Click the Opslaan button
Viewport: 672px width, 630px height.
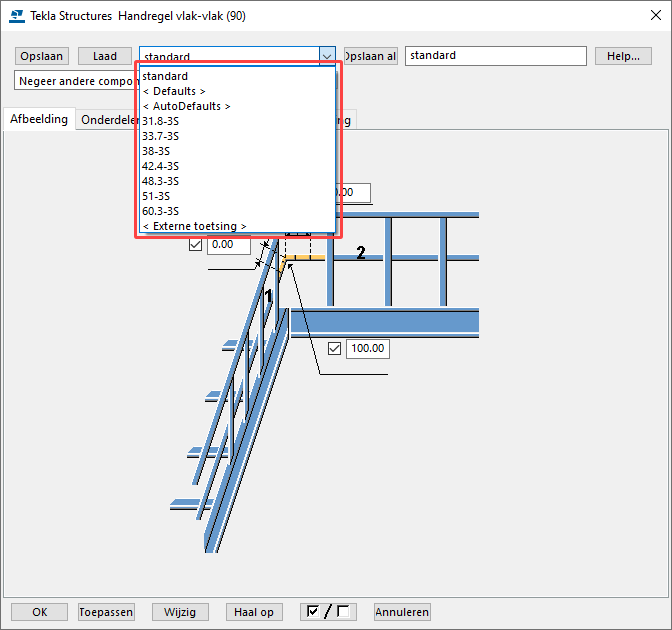[42, 56]
